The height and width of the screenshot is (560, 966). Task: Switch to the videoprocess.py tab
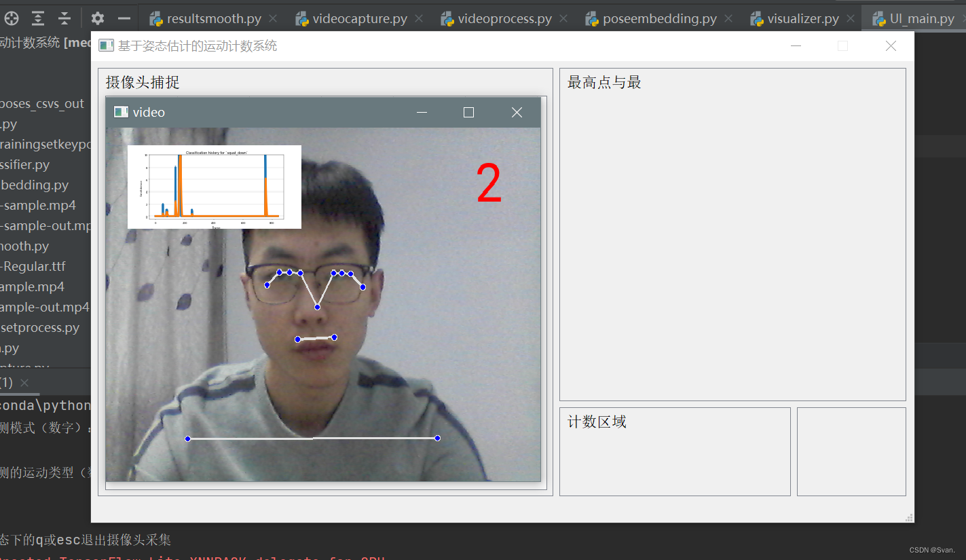(504, 19)
